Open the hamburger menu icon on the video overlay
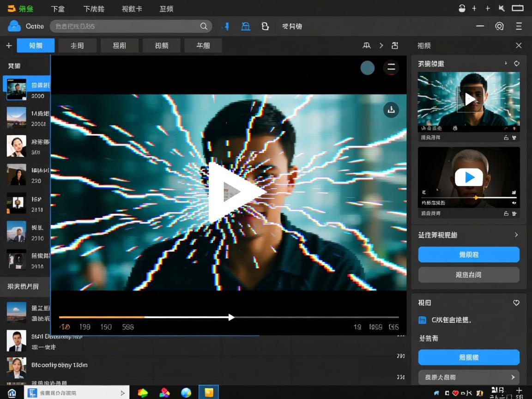The image size is (532, 399). 391,67
